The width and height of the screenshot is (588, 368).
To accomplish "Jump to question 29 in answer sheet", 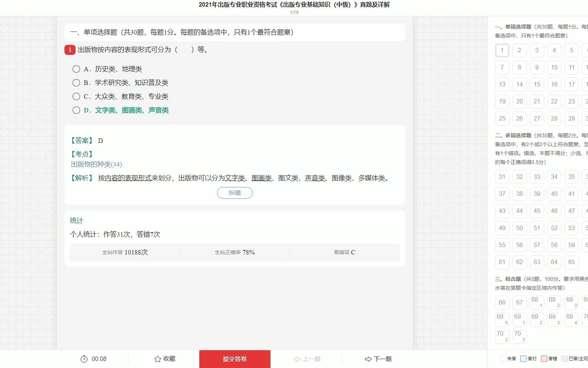I will [x=572, y=119].
